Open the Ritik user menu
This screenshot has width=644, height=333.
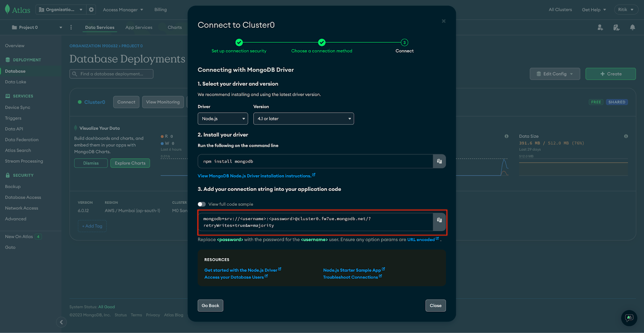pos(625,10)
